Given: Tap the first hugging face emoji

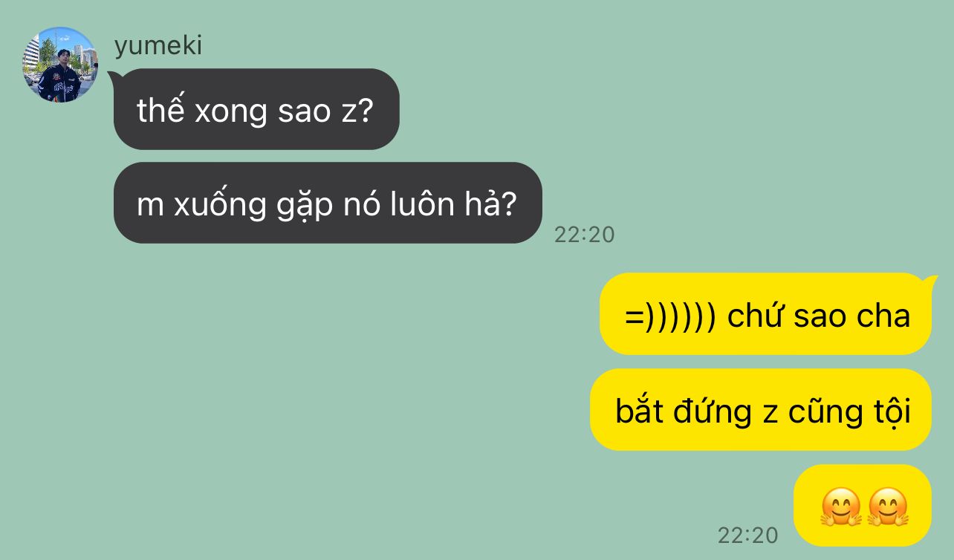Looking at the screenshot, I should pyautogui.click(x=841, y=508).
